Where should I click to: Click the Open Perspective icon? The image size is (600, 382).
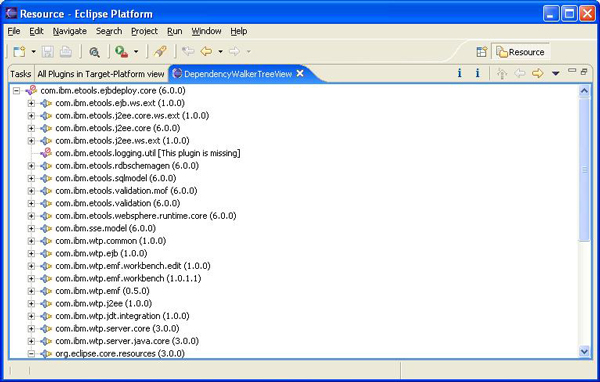pyautogui.click(x=481, y=52)
